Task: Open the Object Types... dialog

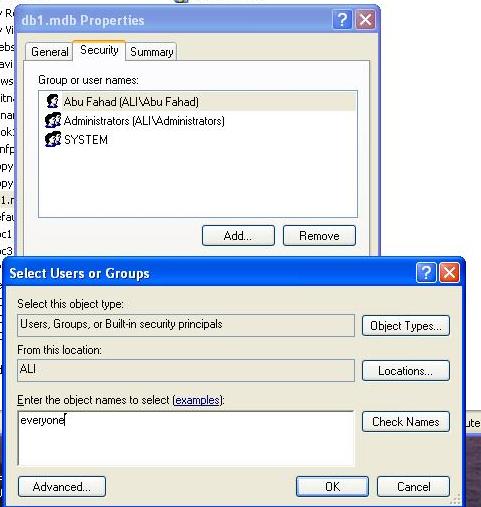Action: pos(406,326)
